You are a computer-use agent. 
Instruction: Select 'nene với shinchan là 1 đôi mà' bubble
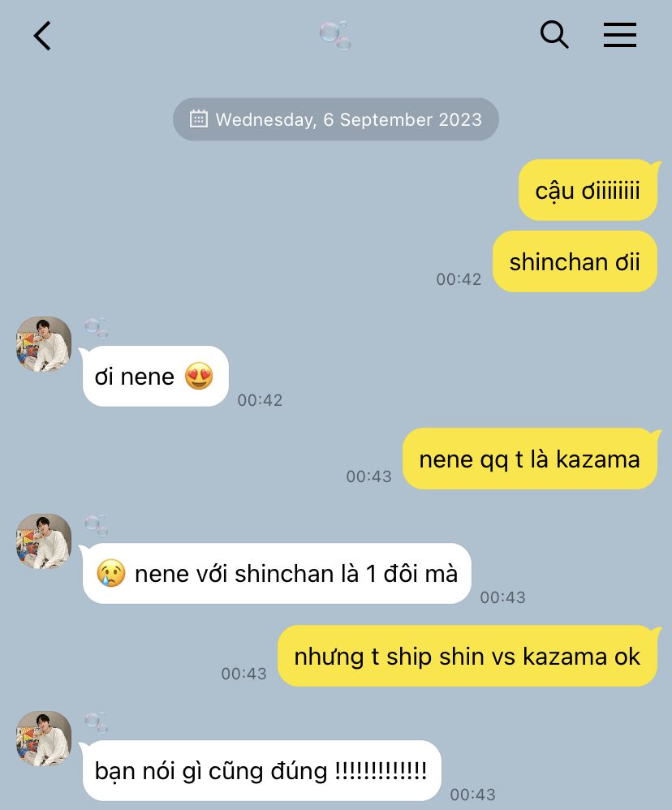click(x=276, y=573)
